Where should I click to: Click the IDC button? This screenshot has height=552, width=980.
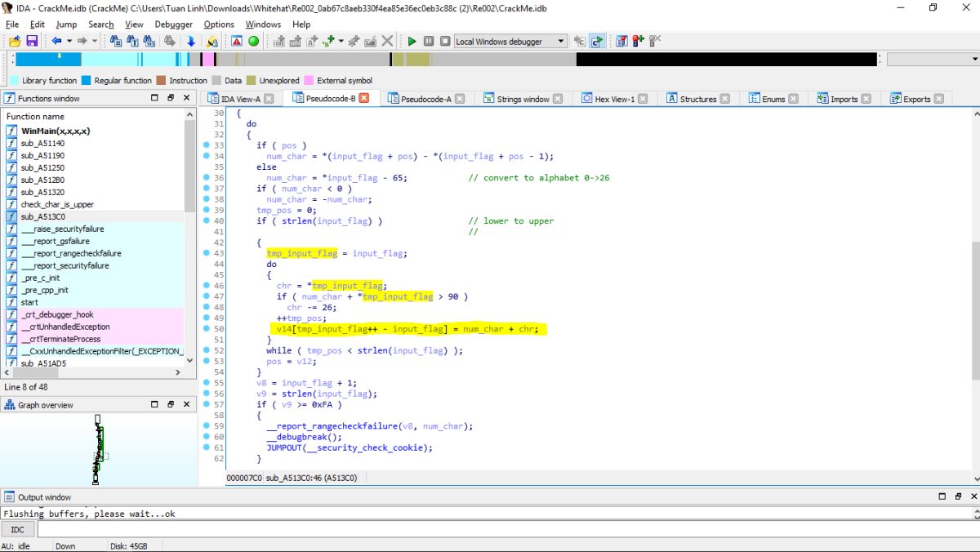[x=18, y=529]
